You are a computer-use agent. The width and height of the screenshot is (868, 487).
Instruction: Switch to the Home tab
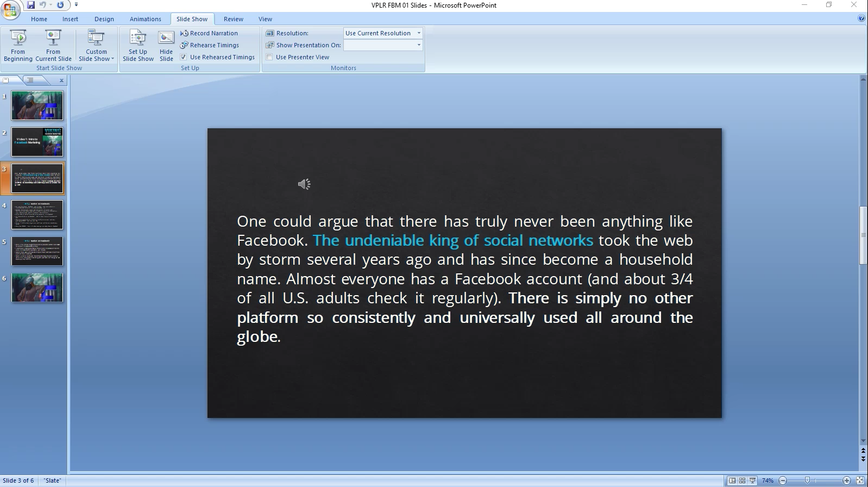39,19
